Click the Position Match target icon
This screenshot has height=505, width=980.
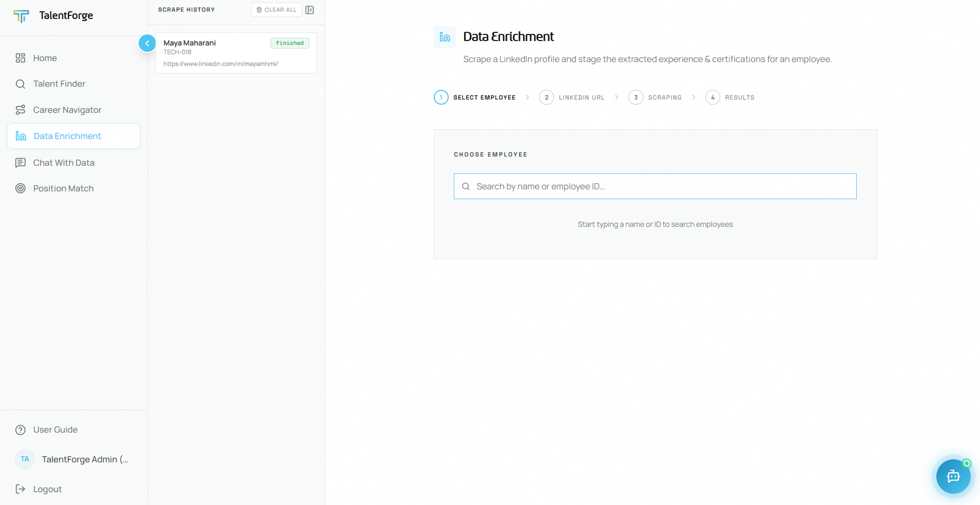21,188
